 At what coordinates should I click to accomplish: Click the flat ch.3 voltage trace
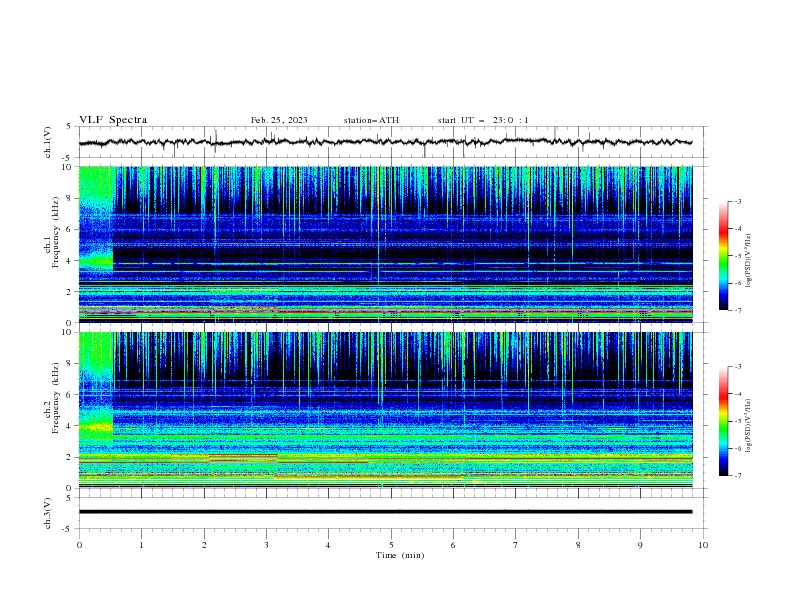coord(385,512)
